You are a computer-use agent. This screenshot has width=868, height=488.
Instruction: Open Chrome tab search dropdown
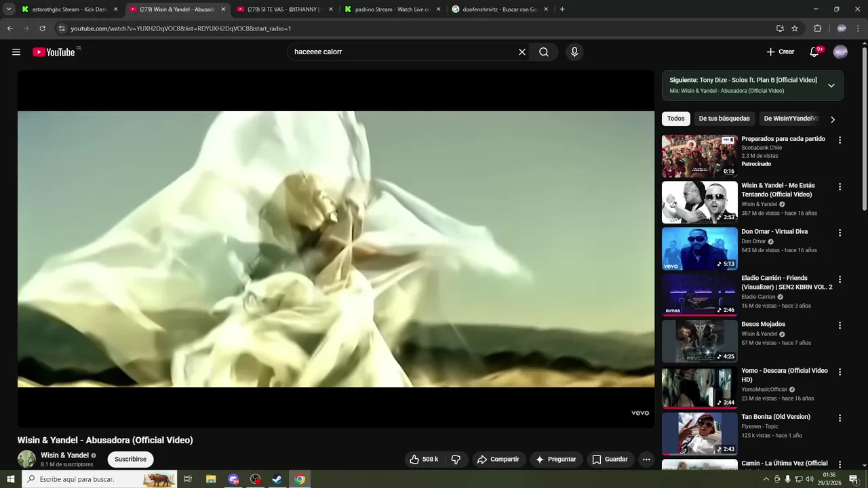9,9
